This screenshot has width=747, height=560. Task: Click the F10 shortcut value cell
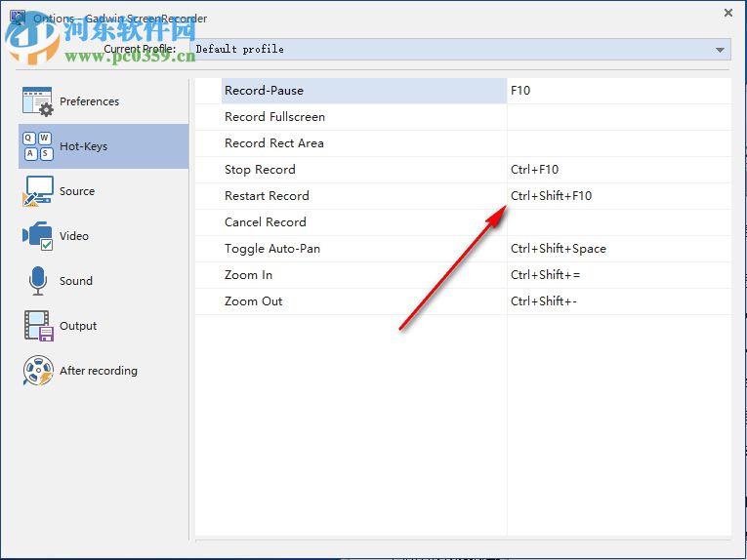click(619, 91)
